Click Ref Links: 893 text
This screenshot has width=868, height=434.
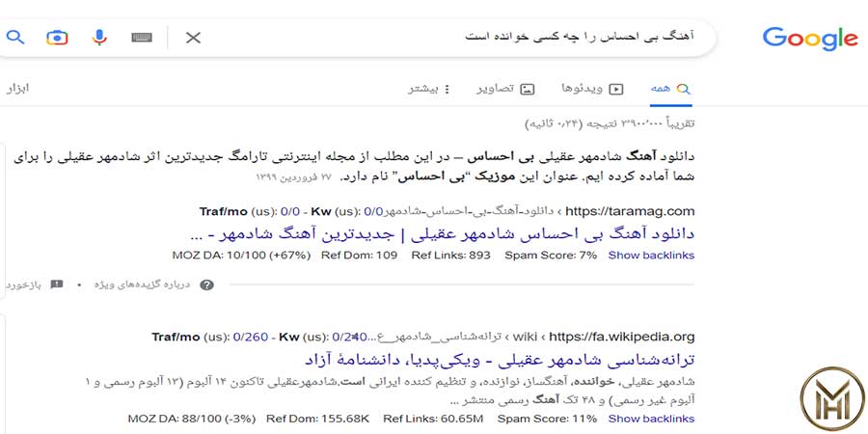coord(451,256)
